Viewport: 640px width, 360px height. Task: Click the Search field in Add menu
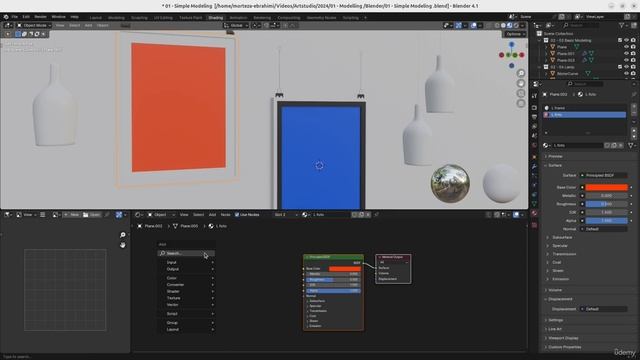[186, 253]
